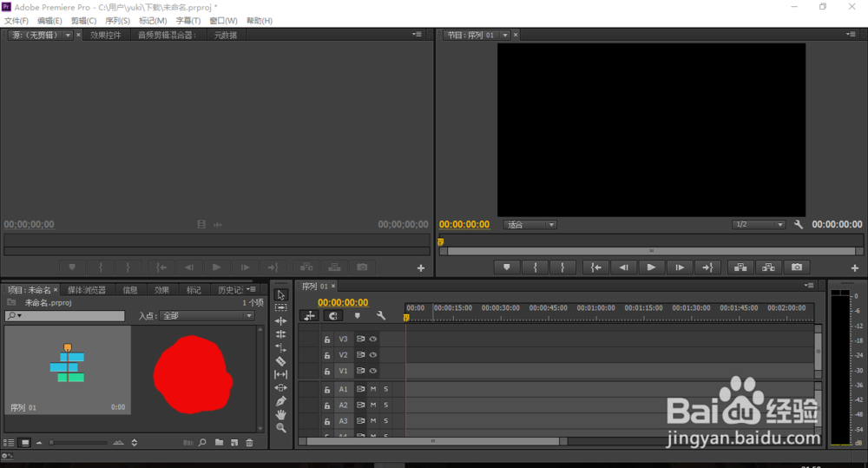Image resolution: width=868 pixels, height=468 pixels.
Task: Create new bin folder in project panel
Action: tap(220, 443)
